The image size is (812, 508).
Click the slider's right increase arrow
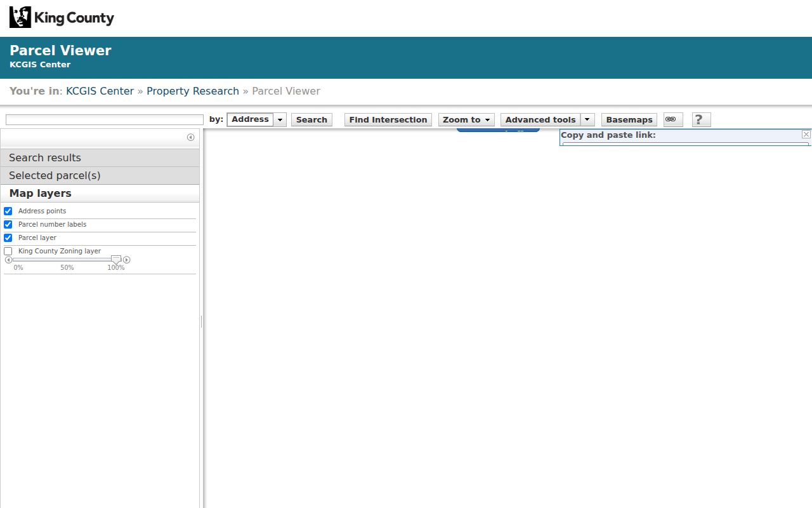[127, 260]
